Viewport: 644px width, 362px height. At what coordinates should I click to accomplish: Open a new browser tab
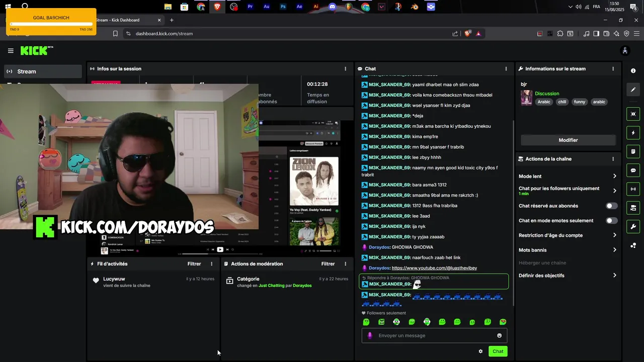tap(172, 20)
